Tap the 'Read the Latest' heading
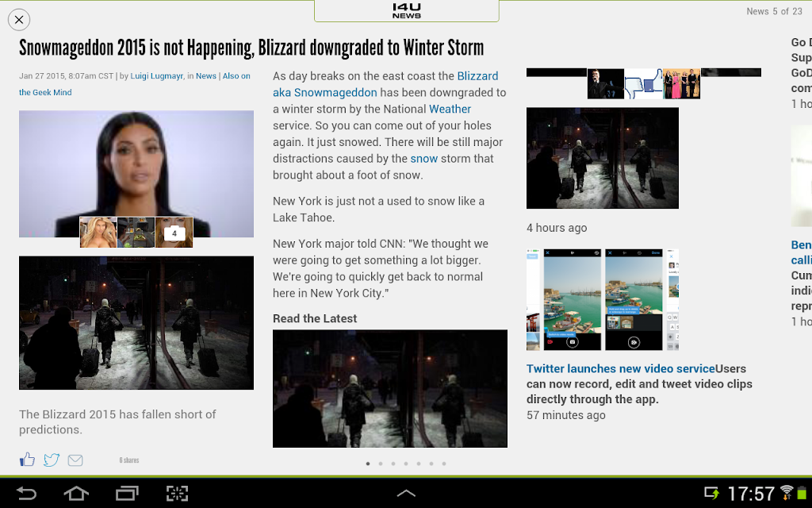 pos(315,318)
